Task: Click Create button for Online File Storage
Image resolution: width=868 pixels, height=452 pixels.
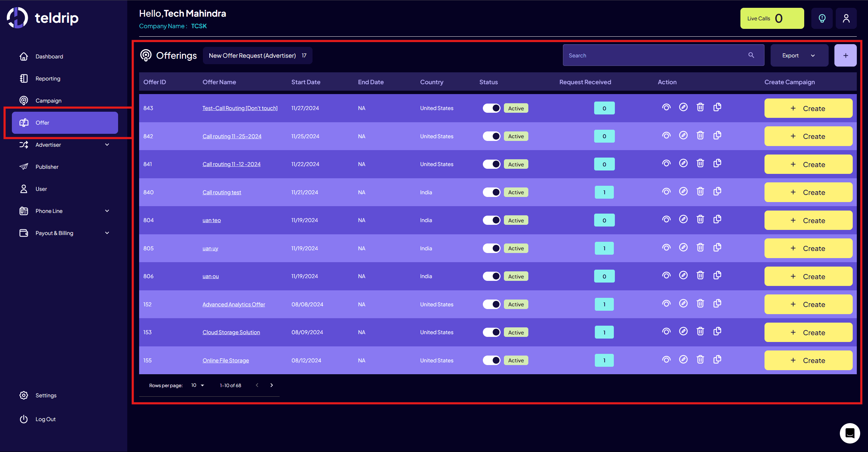Action: tap(808, 360)
